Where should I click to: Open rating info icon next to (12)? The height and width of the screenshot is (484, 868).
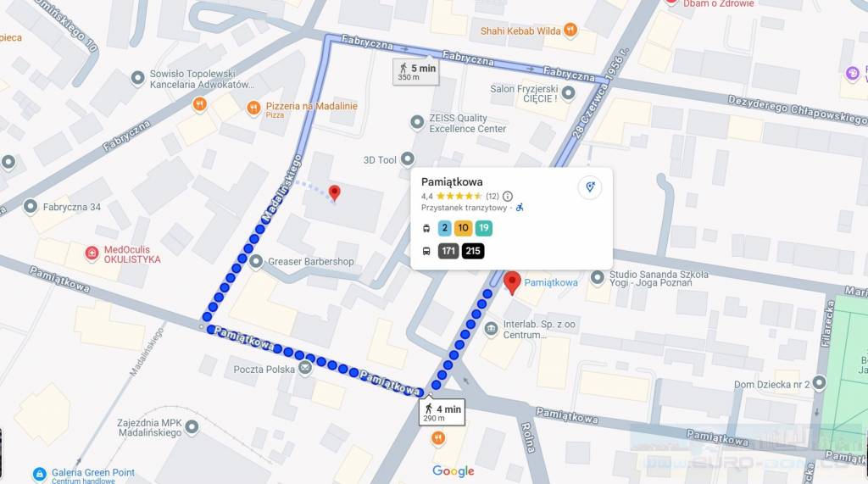tap(508, 196)
